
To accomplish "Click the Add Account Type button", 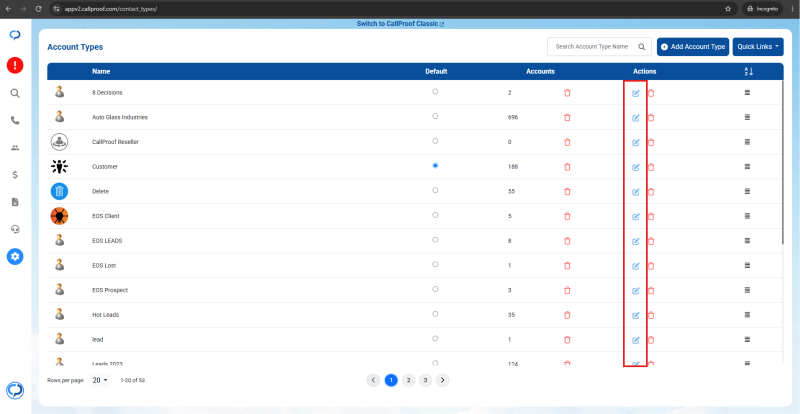I will (x=693, y=46).
